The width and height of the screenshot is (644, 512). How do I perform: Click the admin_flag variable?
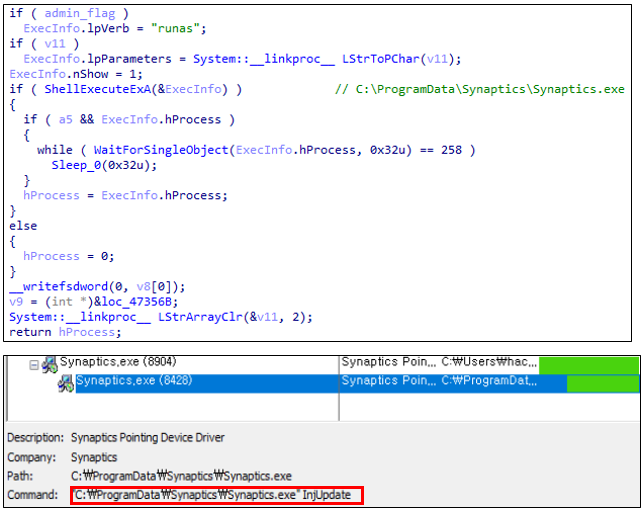(x=80, y=13)
